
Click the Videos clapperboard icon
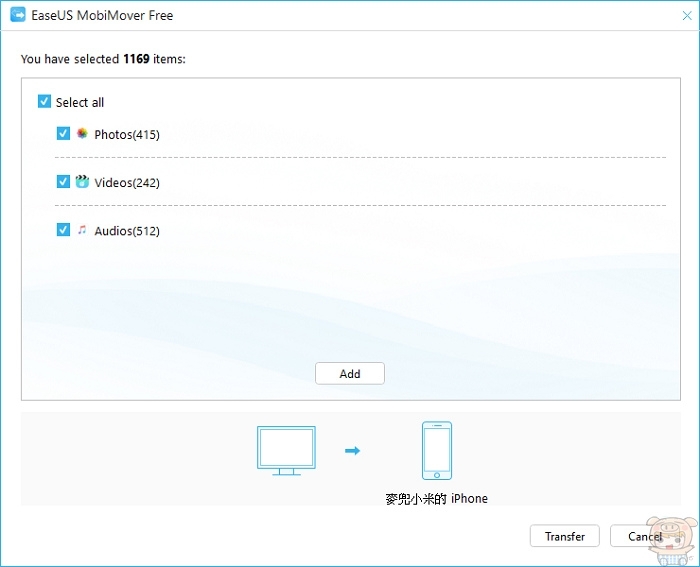82,182
